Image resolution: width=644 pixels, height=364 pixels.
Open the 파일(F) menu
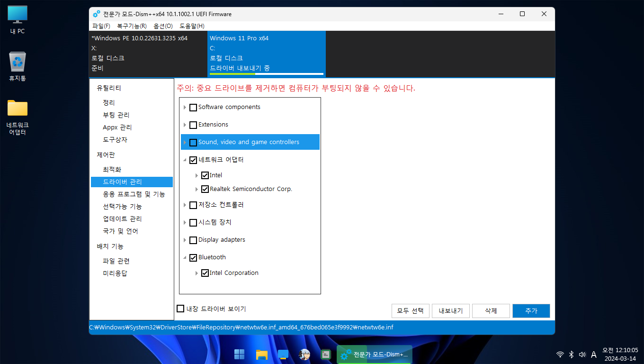[101, 26]
